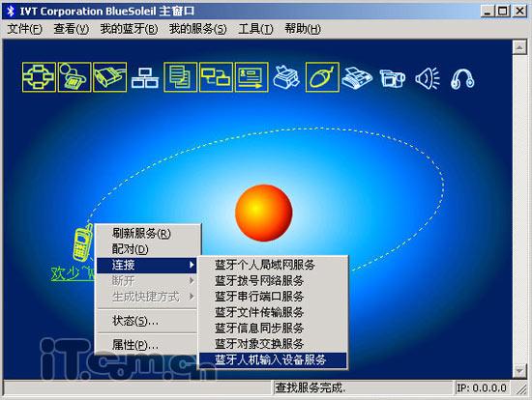532x400 pixels.
Task: Select 蓝牙文件传输服务 from submenu
Action: [x=273, y=312]
